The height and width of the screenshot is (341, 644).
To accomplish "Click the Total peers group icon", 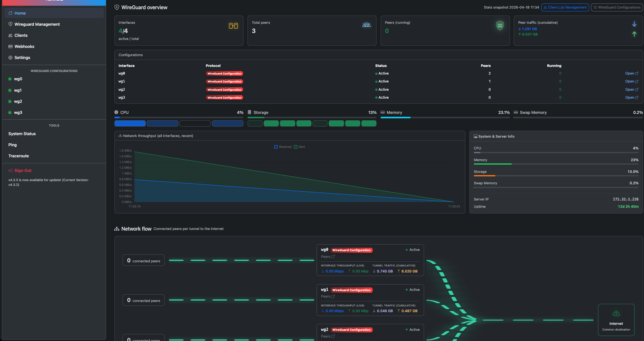I will point(366,25).
